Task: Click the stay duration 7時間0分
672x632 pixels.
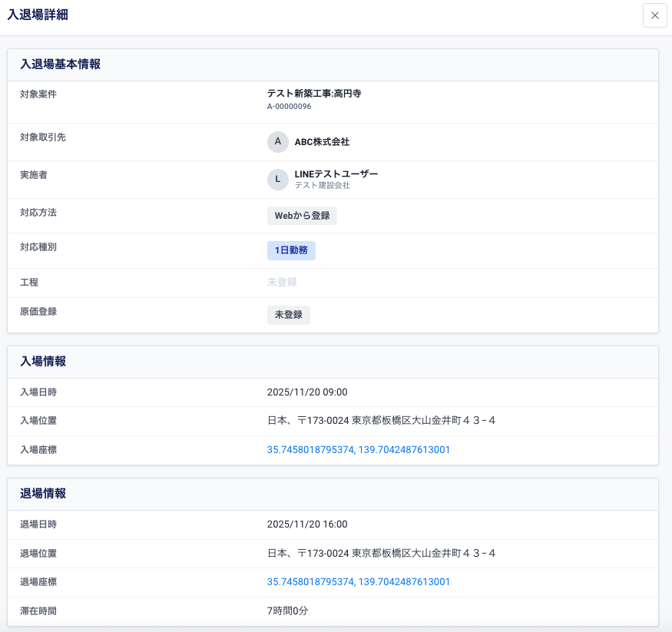Action: click(x=288, y=611)
